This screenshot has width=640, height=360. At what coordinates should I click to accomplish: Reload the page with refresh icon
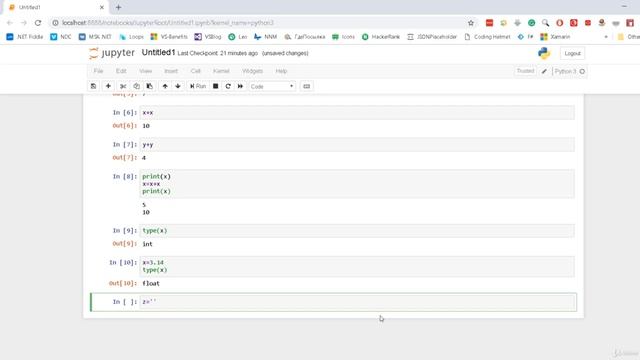click(x=38, y=23)
